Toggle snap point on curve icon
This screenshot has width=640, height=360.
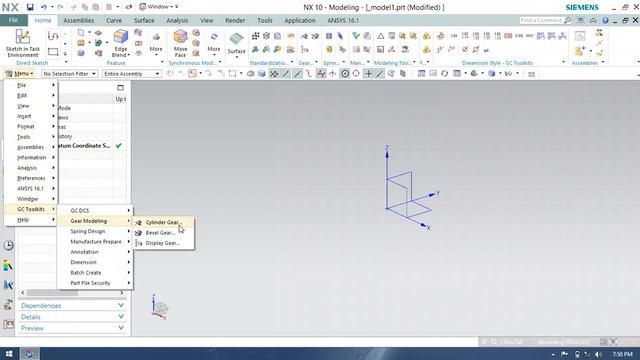click(380, 73)
